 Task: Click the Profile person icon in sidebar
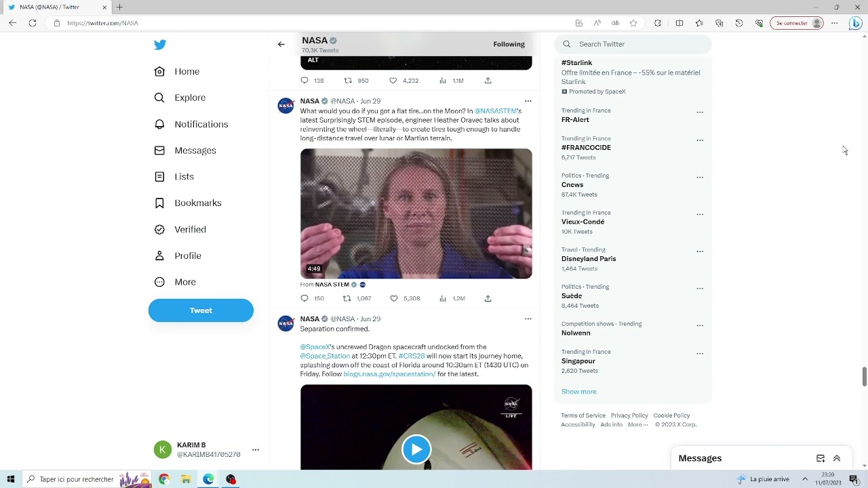[159, 256]
